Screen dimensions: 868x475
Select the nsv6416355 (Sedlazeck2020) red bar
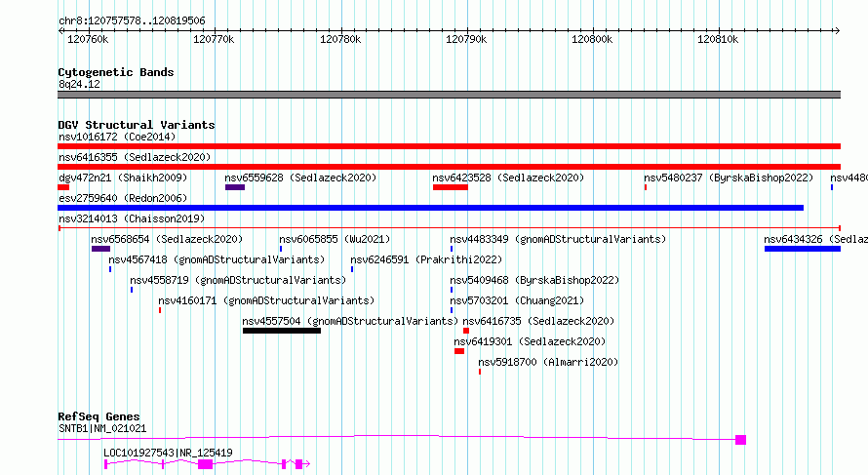(x=449, y=167)
